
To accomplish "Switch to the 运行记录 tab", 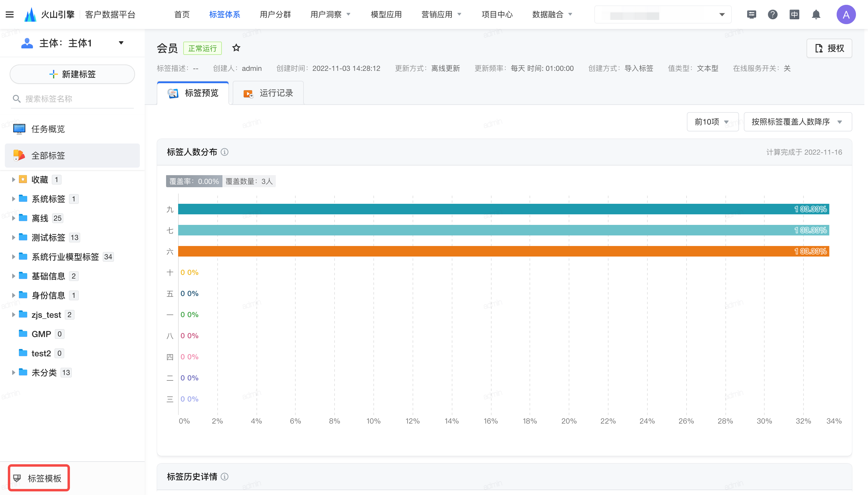I will click(x=268, y=93).
